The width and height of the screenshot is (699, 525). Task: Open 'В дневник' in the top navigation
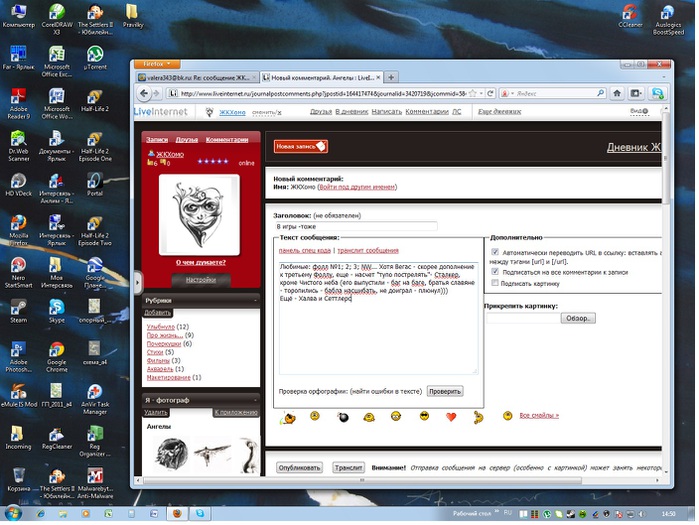pyautogui.click(x=352, y=111)
